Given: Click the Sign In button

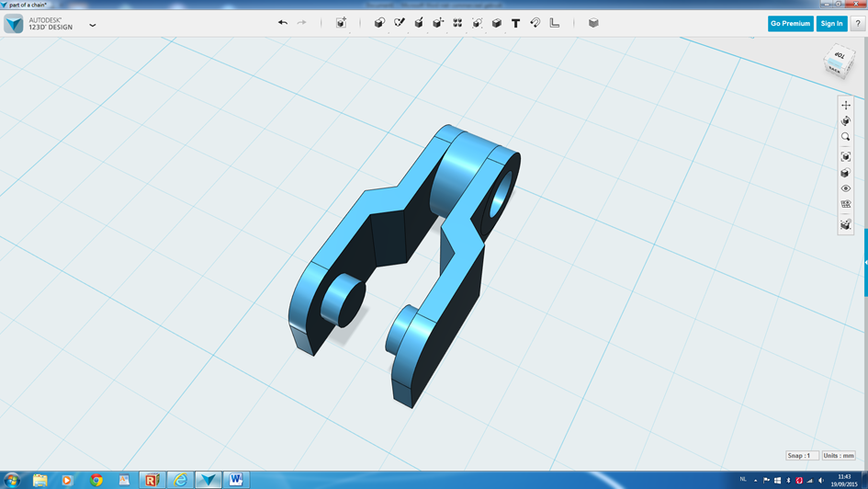Looking at the screenshot, I should 831,23.
